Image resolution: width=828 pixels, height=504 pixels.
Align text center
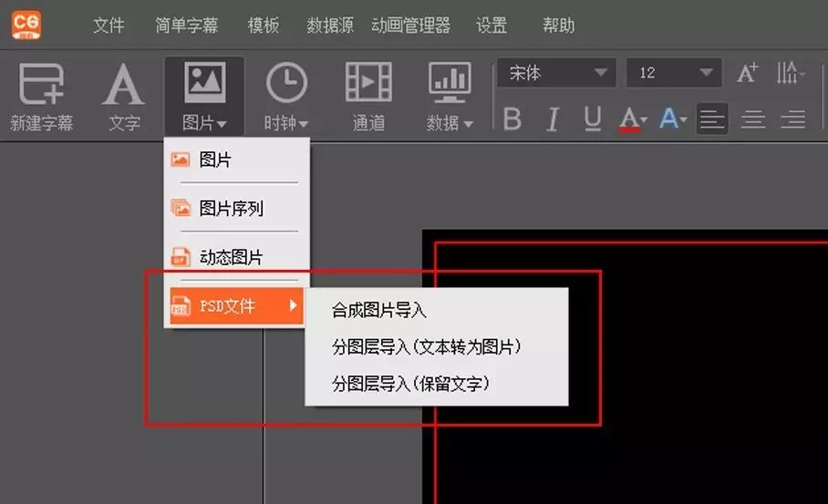[753, 118]
